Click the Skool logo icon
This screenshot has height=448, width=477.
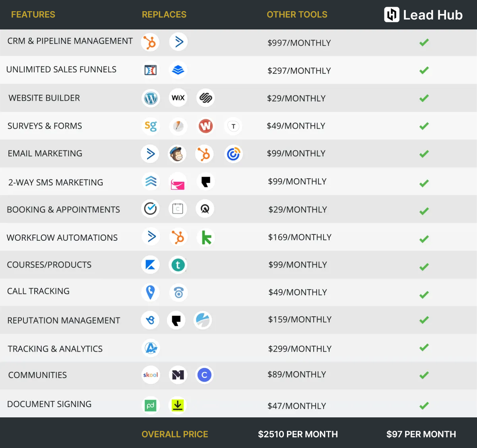[151, 375]
